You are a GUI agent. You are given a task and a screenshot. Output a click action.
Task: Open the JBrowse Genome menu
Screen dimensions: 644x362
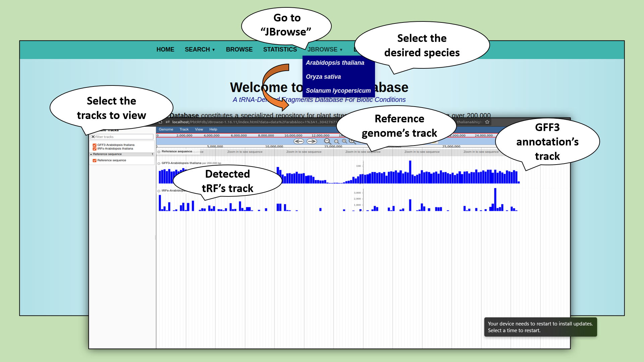(x=166, y=129)
